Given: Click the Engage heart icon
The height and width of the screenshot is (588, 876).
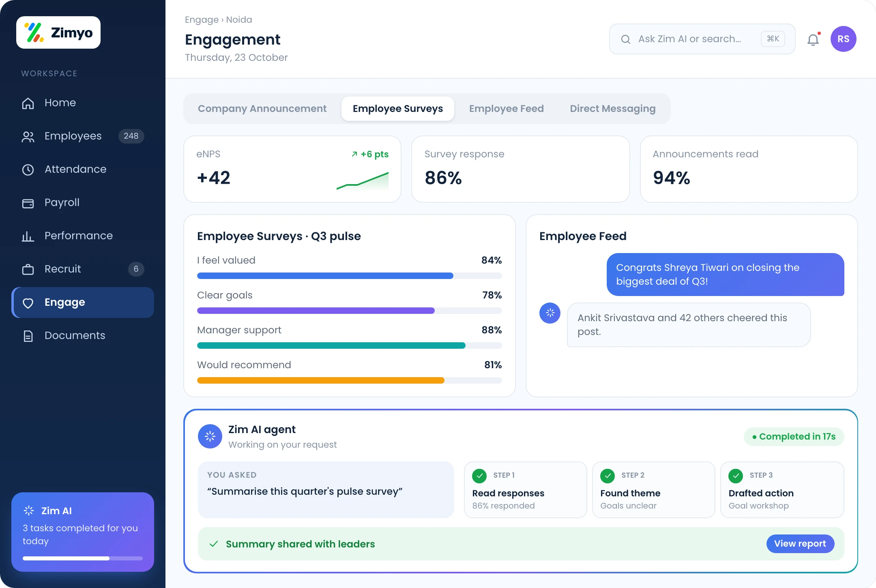Looking at the screenshot, I should pos(28,303).
